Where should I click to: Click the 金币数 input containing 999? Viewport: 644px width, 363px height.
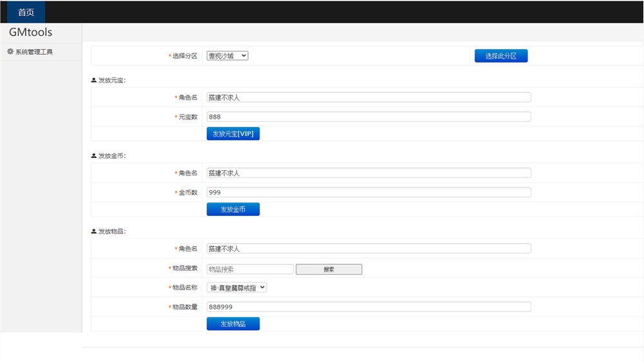(x=368, y=192)
